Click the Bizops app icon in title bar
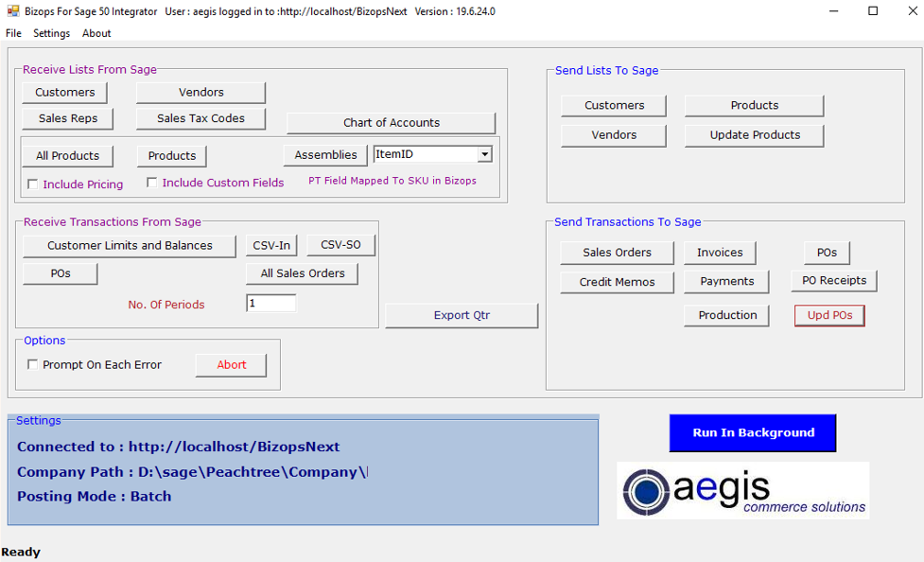 point(12,11)
